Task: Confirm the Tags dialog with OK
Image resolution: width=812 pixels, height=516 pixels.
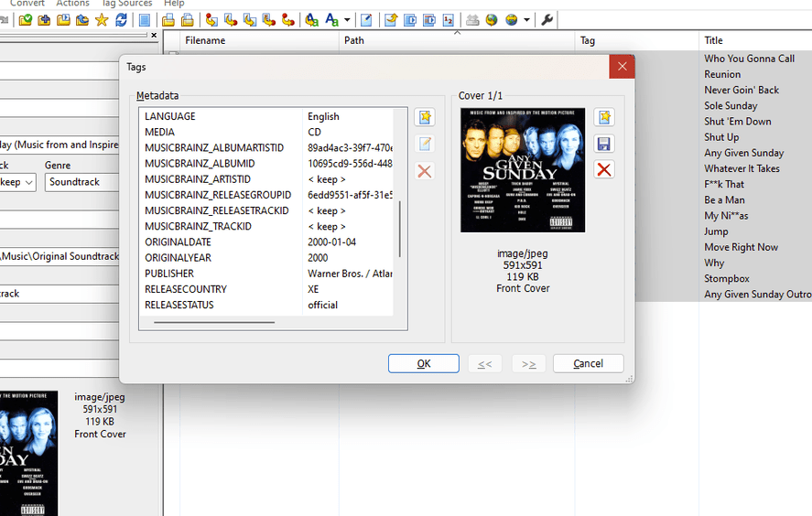Action: 424,363
